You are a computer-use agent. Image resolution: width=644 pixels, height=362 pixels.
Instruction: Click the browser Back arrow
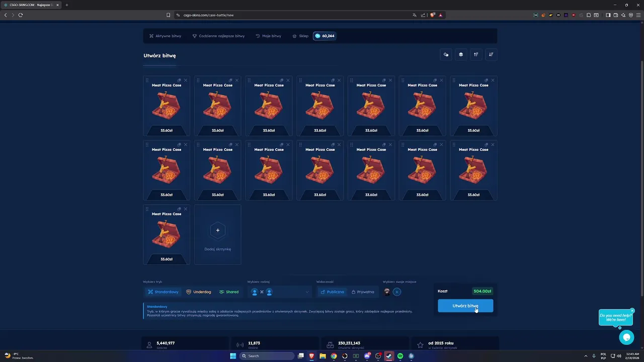(x=6, y=15)
